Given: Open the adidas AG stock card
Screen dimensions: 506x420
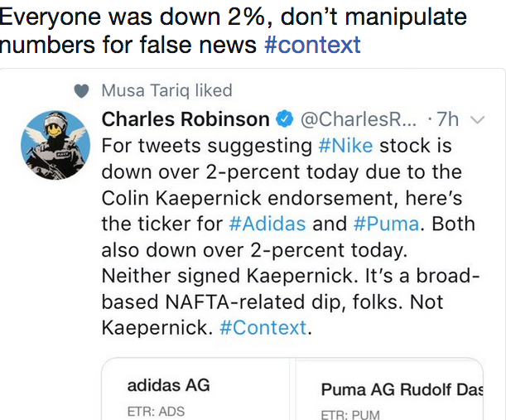Looking at the screenshot, I should coord(195,393).
